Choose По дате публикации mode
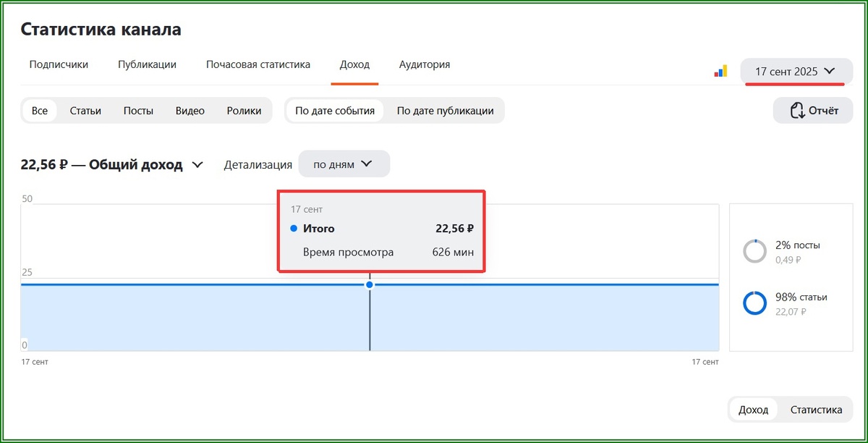This screenshot has height=443, width=868. [x=446, y=111]
